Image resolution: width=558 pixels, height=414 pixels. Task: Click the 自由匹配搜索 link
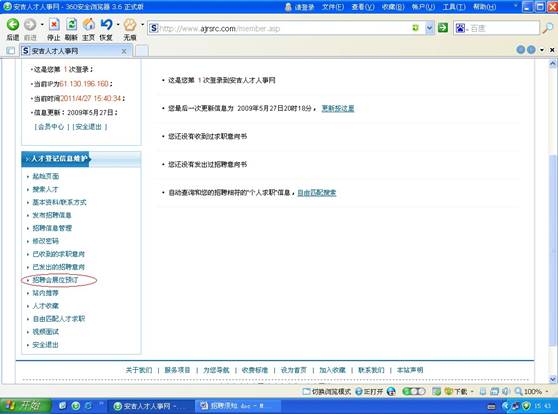click(x=317, y=193)
